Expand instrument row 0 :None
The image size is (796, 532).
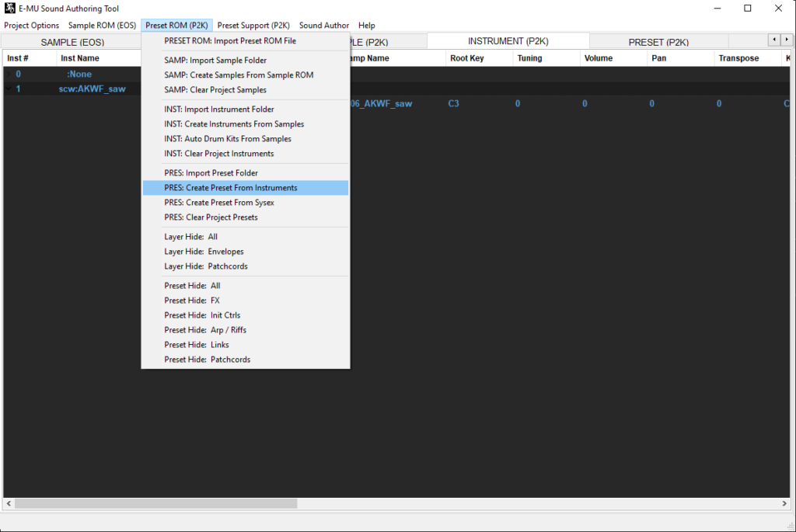8,74
